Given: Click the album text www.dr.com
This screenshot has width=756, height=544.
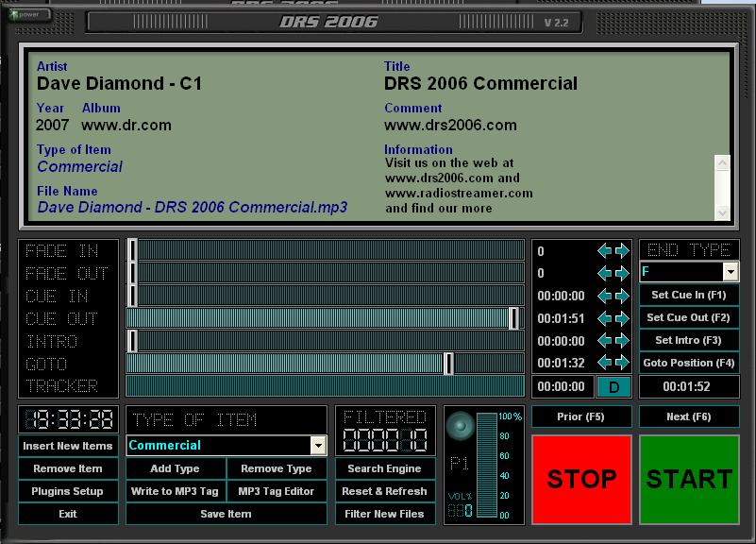Looking at the screenshot, I should tap(126, 126).
